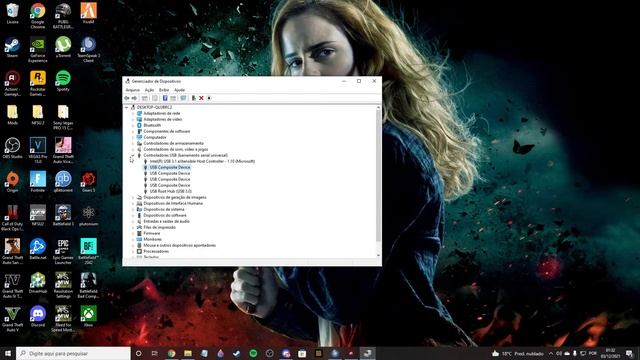Open GeForce Experience desktop shortcut
This screenshot has height=360, width=640.
pyautogui.click(x=38, y=50)
